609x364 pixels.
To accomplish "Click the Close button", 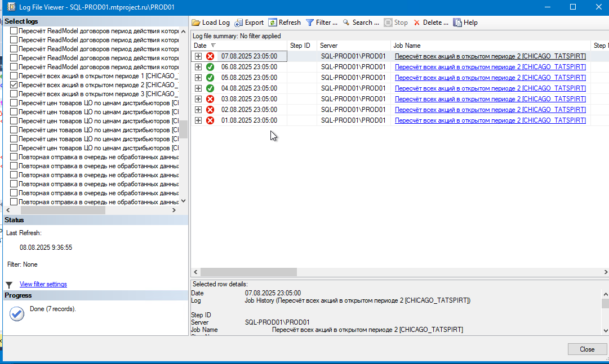I will tap(587, 349).
